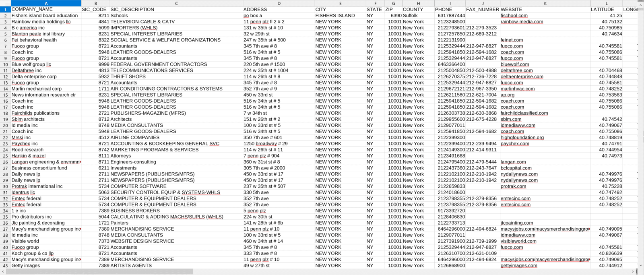Select the 'rainbow-media.com' cell
This screenshot has width=644, height=275.
click(545, 22)
